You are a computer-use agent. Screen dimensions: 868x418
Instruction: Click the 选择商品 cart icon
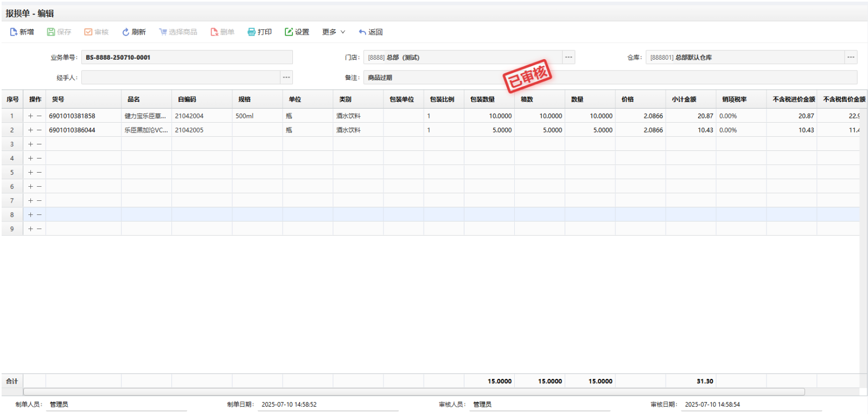(163, 32)
